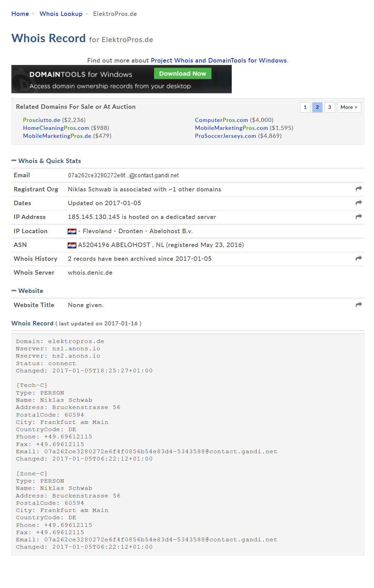Select page 3 of related domains
Screen dimensions: 374x588
click(329, 107)
